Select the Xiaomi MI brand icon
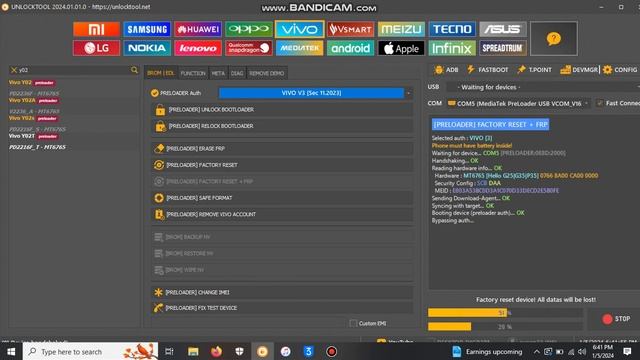The height and width of the screenshot is (360, 640). pyautogui.click(x=96, y=29)
